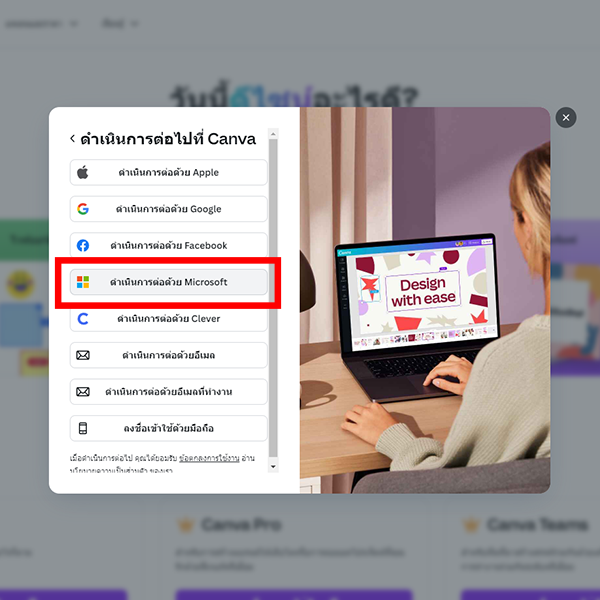Viewport: 600px width, 600px height.
Task: Go back using the left chevron arrow
Action: [72, 139]
